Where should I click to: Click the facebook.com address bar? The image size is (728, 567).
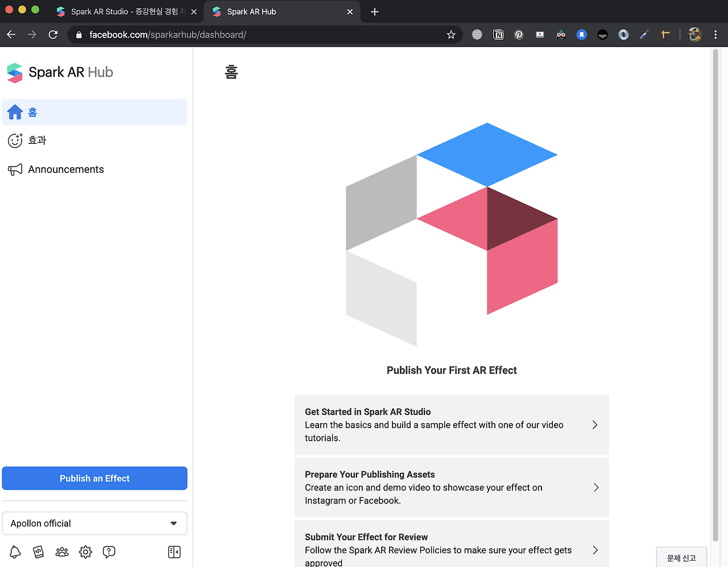(x=264, y=35)
